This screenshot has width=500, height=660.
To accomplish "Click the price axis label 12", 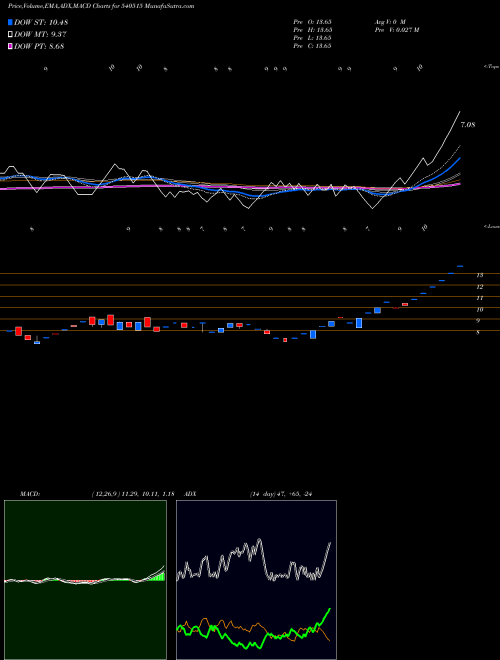I will (x=479, y=287).
